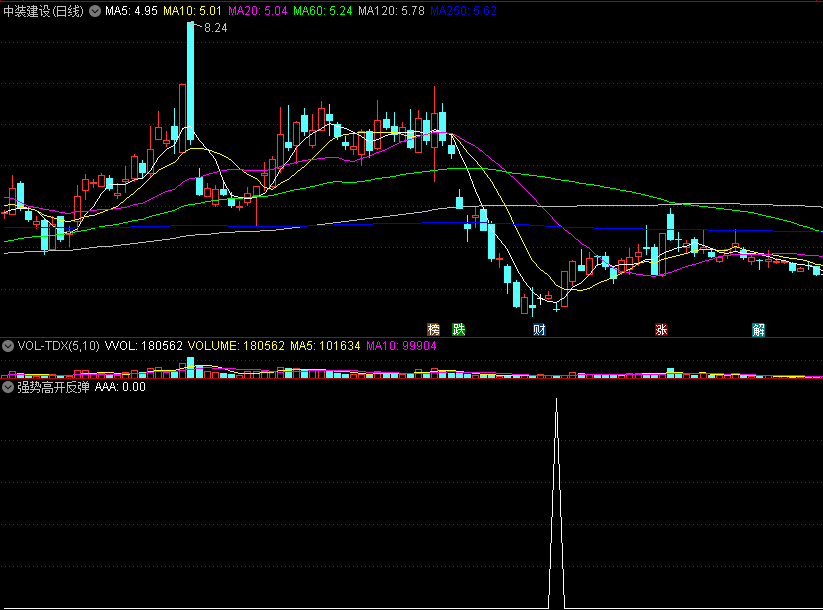Viewport: 823px width, 610px height.
Task: Click the VOLUME: 180562 value
Action: [x=236, y=346]
